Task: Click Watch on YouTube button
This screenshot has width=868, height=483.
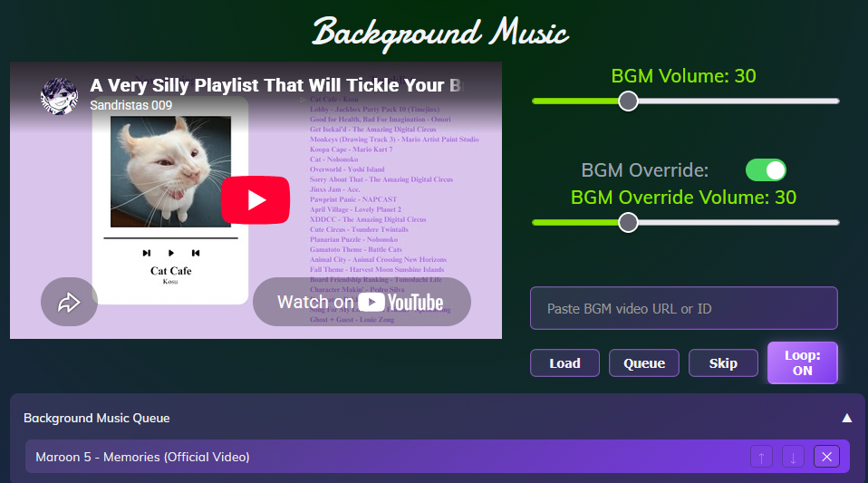Action: 362,302
